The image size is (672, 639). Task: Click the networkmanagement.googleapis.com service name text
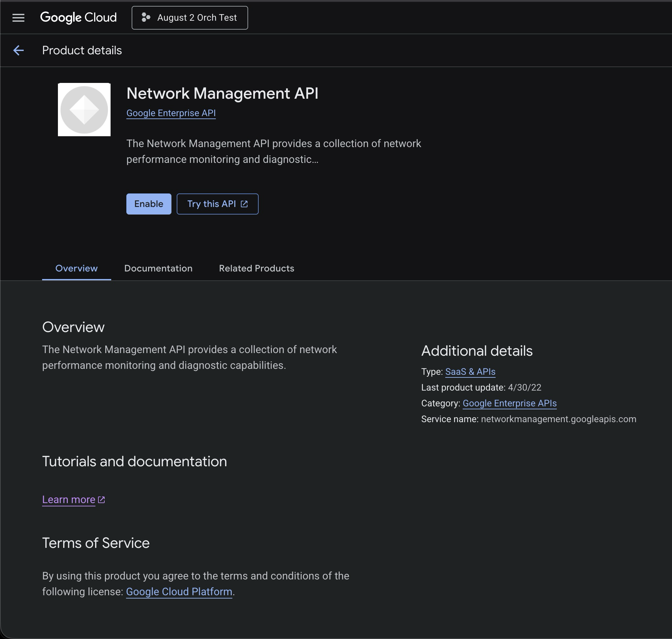pos(558,419)
